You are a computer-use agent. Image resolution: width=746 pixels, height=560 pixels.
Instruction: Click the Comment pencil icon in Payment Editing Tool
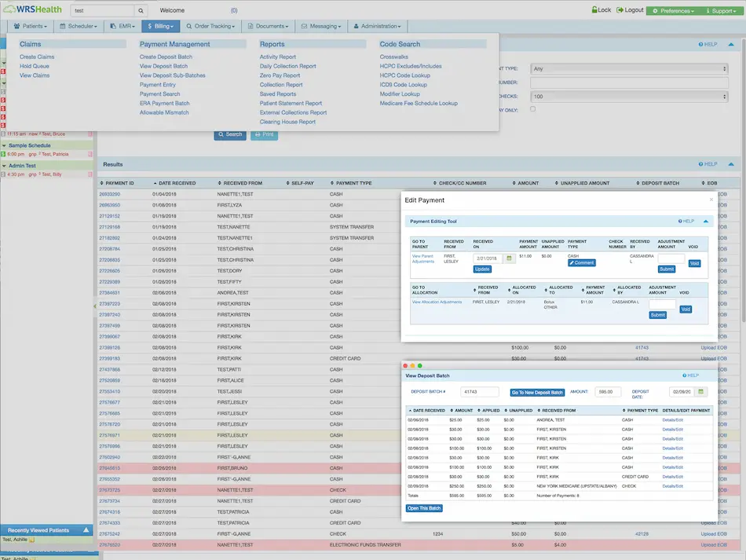click(x=572, y=262)
